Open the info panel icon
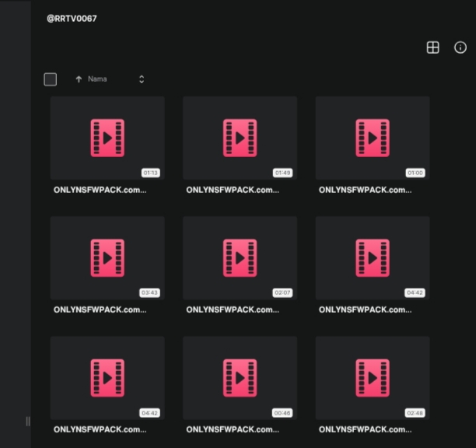476x448 pixels. tap(460, 47)
